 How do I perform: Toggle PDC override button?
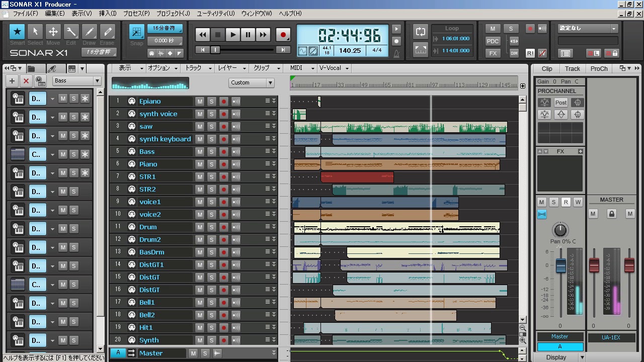[x=493, y=41]
